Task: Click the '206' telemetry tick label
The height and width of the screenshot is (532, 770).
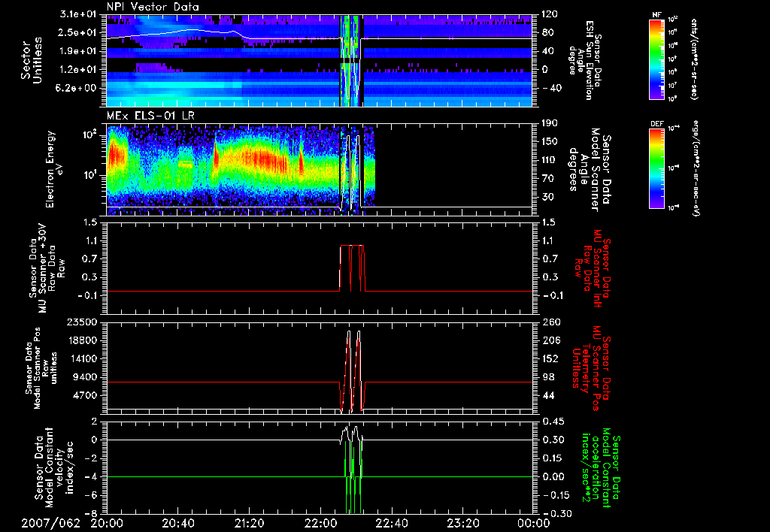Action: pos(550,340)
